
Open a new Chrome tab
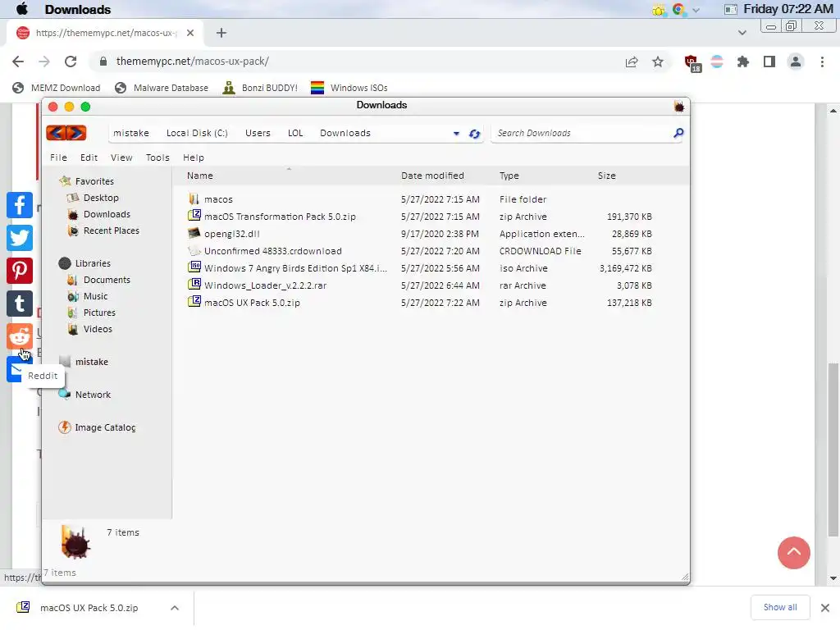click(x=221, y=33)
